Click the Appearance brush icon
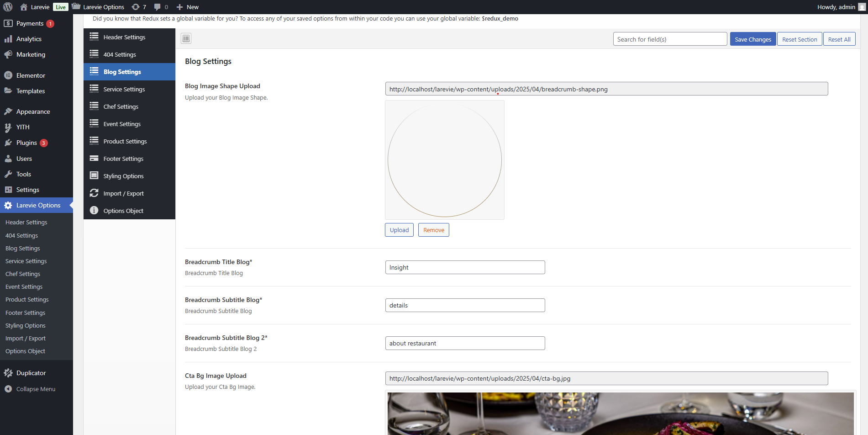Screen dimensions: 868x435 coord(8,111)
